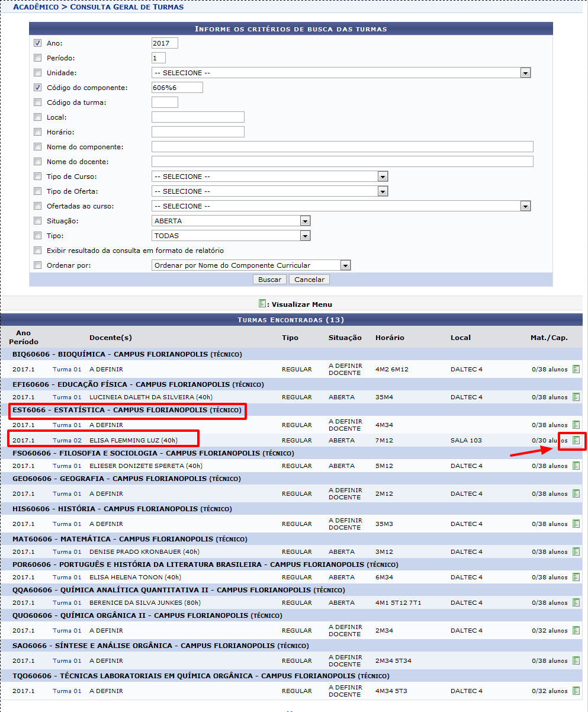Click menu icon for Química Orgânica II row

click(576, 630)
